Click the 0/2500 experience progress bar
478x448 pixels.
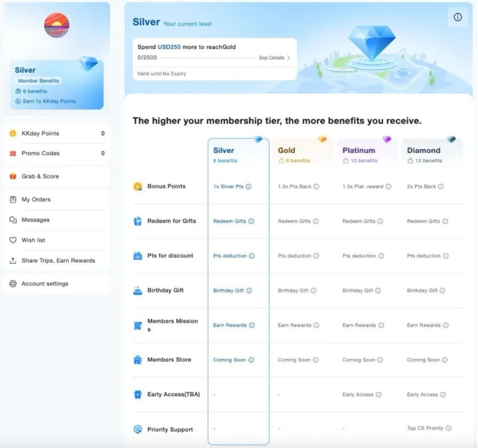coord(209,57)
